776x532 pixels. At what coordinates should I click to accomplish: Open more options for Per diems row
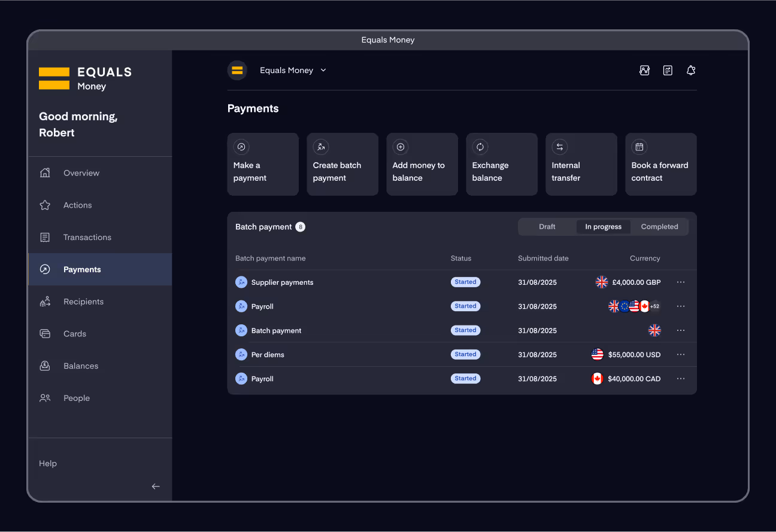(681, 354)
